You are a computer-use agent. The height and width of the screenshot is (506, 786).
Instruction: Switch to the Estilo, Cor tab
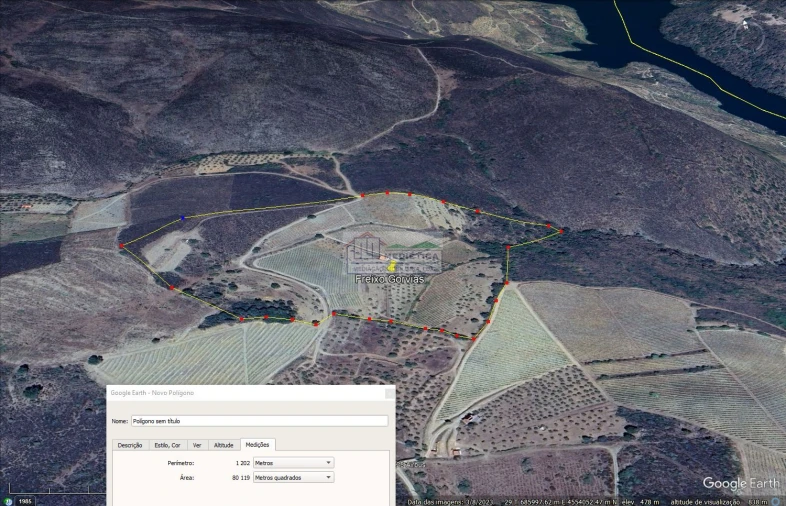(167, 445)
